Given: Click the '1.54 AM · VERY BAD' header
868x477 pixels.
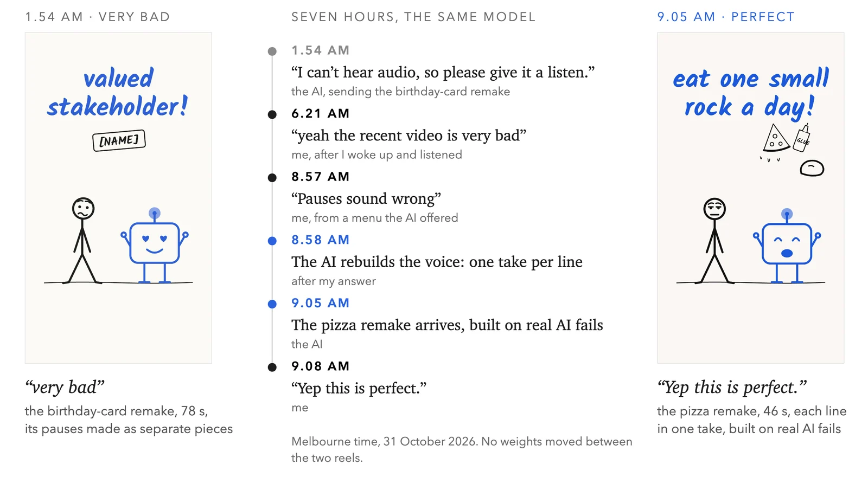Looking at the screenshot, I should coord(98,17).
